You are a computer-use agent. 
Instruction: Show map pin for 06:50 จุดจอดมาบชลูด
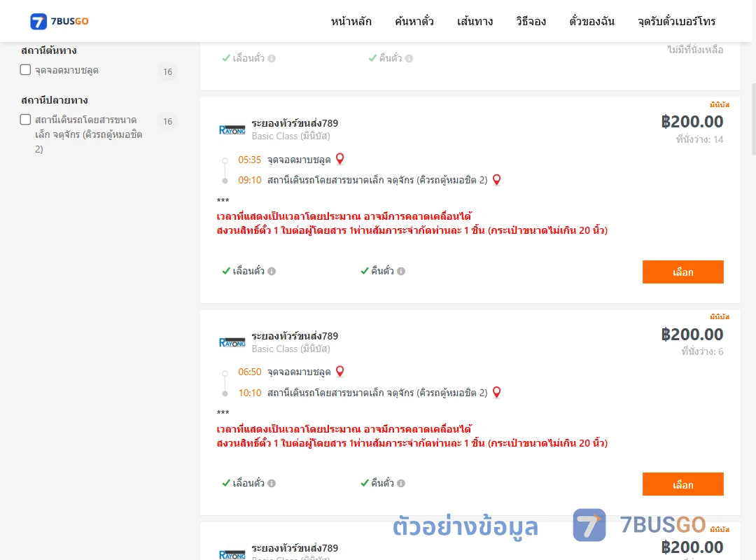click(340, 371)
